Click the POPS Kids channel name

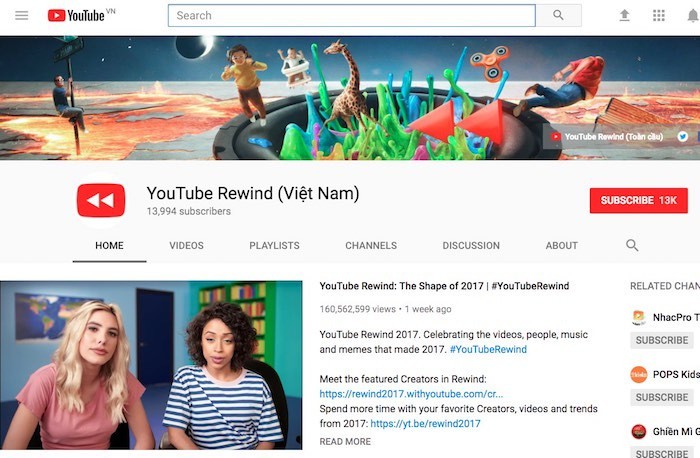click(676, 374)
